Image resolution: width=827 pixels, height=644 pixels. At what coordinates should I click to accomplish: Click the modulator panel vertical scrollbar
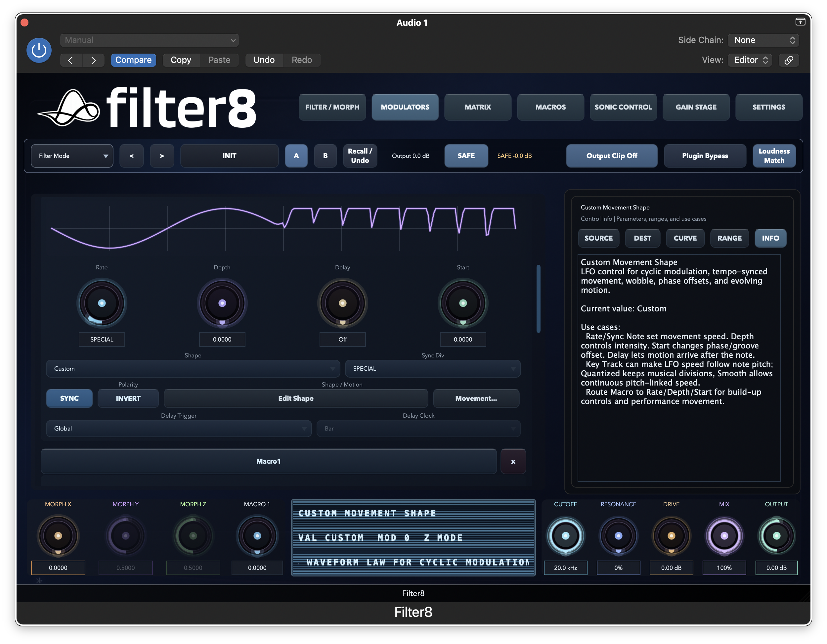pyautogui.click(x=538, y=299)
